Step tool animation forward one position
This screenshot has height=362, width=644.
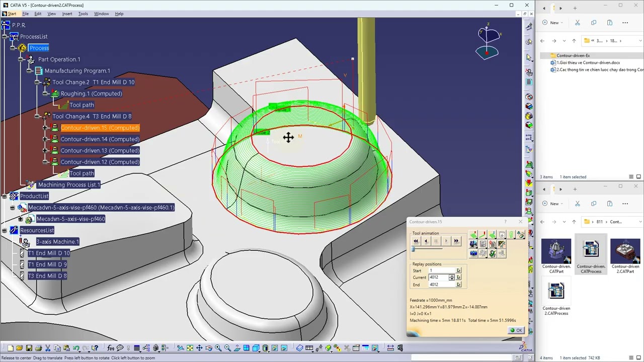click(x=446, y=241)
